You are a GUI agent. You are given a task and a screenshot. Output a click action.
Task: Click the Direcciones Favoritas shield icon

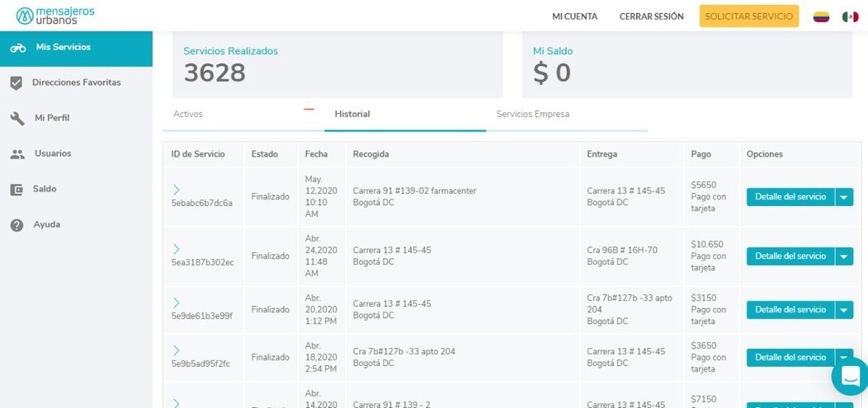tap(17, 83)
